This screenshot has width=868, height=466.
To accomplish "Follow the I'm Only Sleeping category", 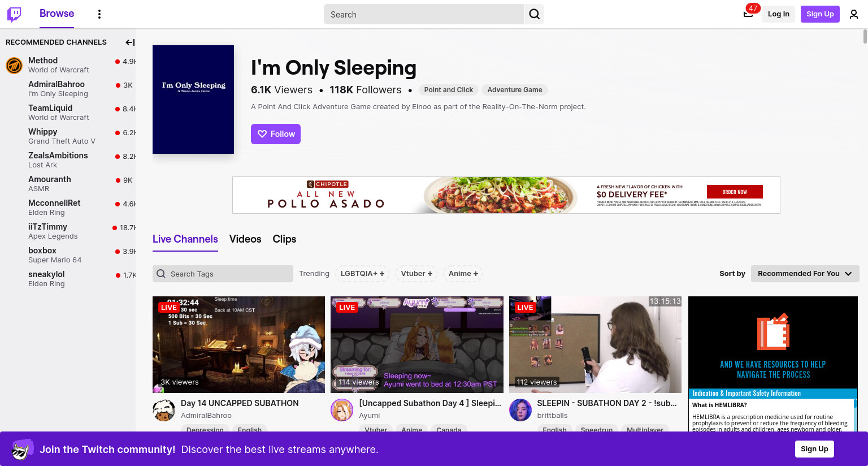I will [x=276, y=134].
